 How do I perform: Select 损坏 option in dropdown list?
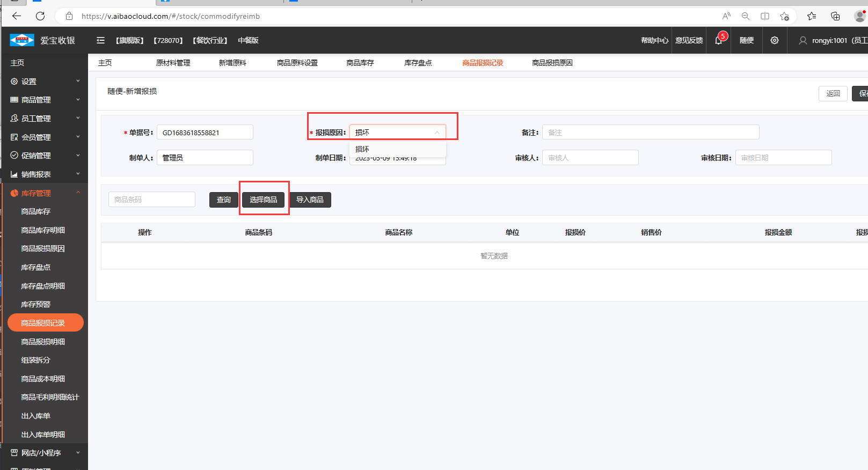tap(362, 149)
